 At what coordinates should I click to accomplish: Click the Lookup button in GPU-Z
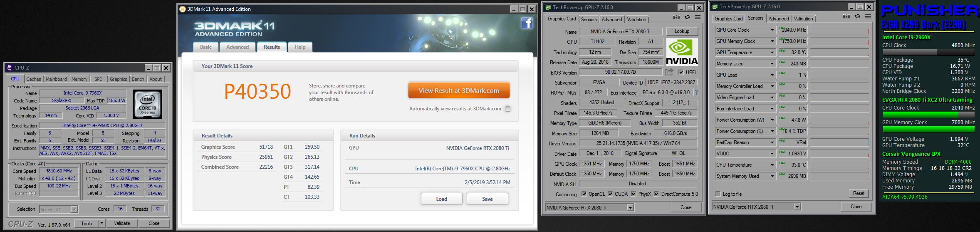[x=682, y=31]
